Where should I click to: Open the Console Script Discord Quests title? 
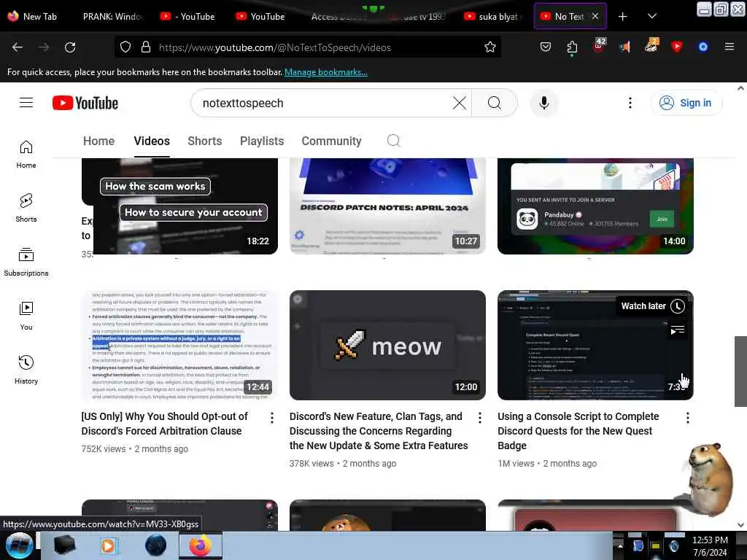pyautogui.click(x=578, y=431)
